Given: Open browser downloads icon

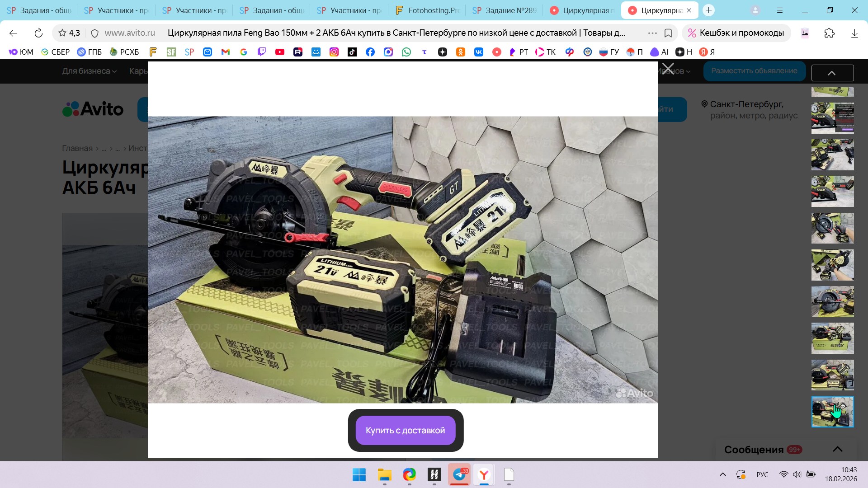Looking at the screenshot, I should (854, 33).
